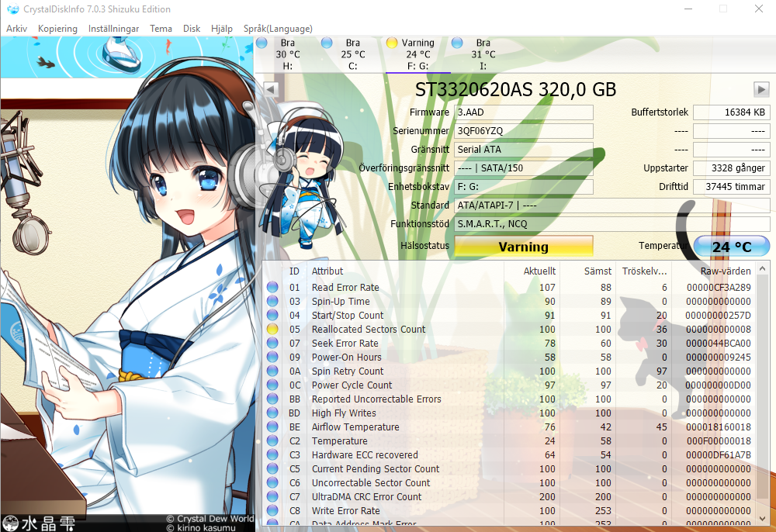
Task: Click the blue status orb for H:
Action: click(262, 43)
